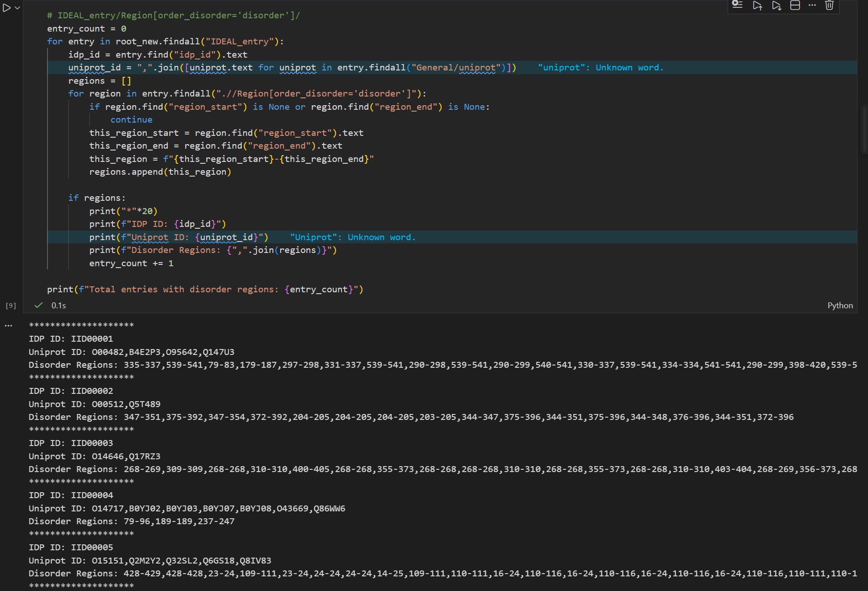Delete the cell with the trash icon
This screenshot has width=868, height=591.
tap(829, 5)
